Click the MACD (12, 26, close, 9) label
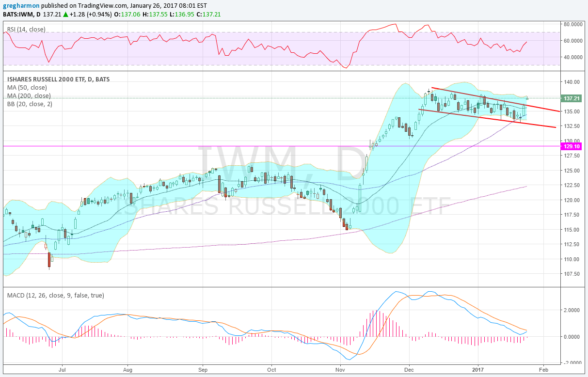This screenshot has width=588, height=377. tap(55, 295)
